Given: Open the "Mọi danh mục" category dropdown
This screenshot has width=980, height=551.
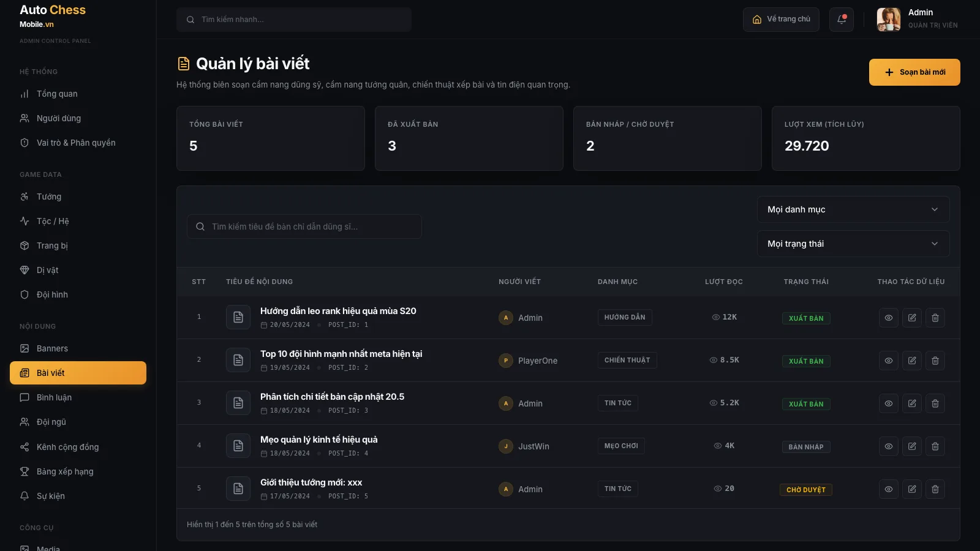Looking at the screenshot, I should [853, 209].
